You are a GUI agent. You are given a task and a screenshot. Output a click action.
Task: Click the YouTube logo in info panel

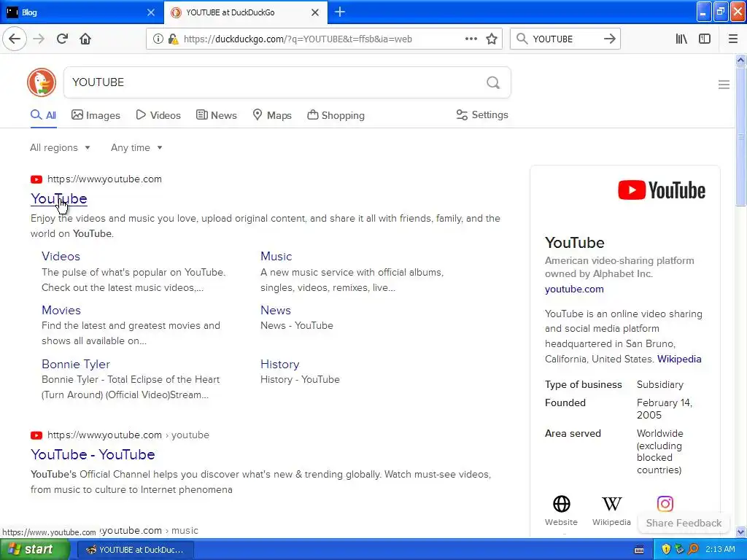pyautogui.click(x=661, y=190)
